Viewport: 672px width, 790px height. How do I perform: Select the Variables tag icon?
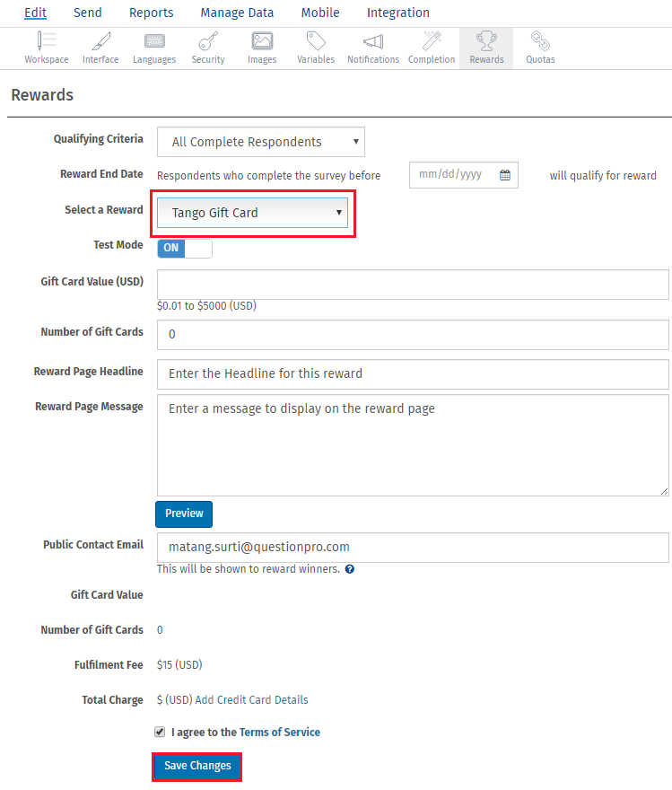click(x=316, y=42)
